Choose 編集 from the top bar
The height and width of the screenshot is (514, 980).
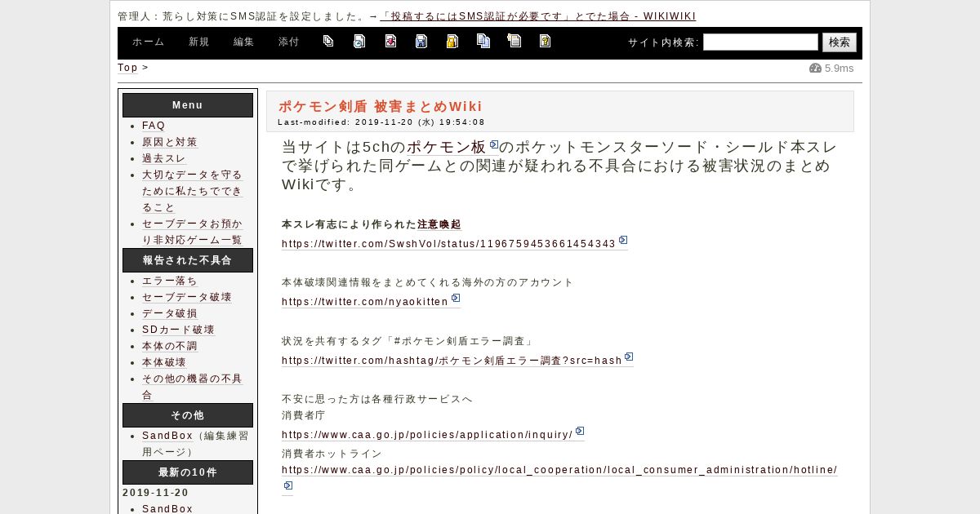point(243,42)
